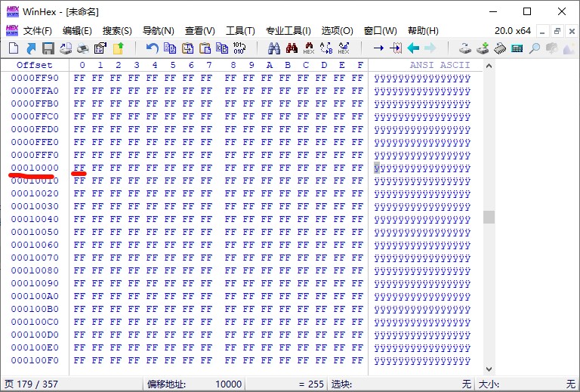Viewport: 580px width, 392px height.
Task: Click the 大小 status bar field
Action: tap(527, 384)
